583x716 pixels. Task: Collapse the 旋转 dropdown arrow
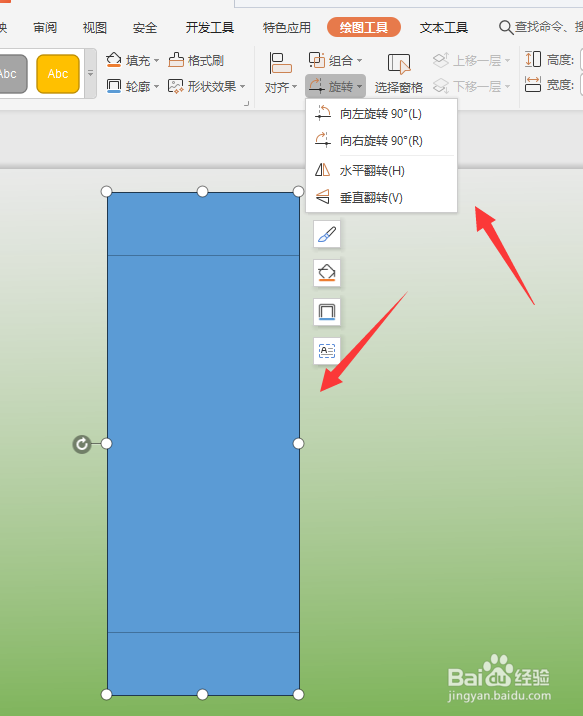point(360,86)
